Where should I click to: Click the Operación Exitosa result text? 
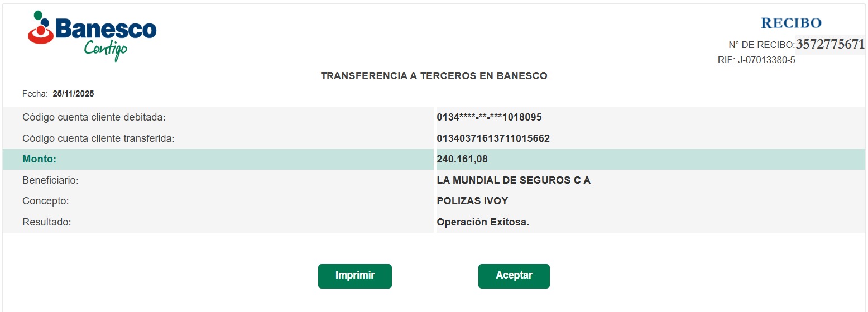tap(483, 222)
